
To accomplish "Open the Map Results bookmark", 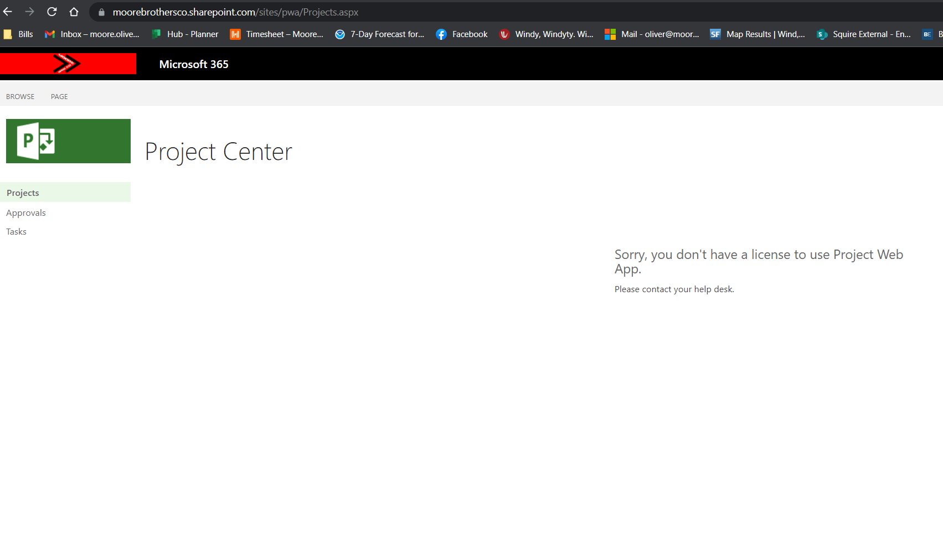I will (758, 34).
